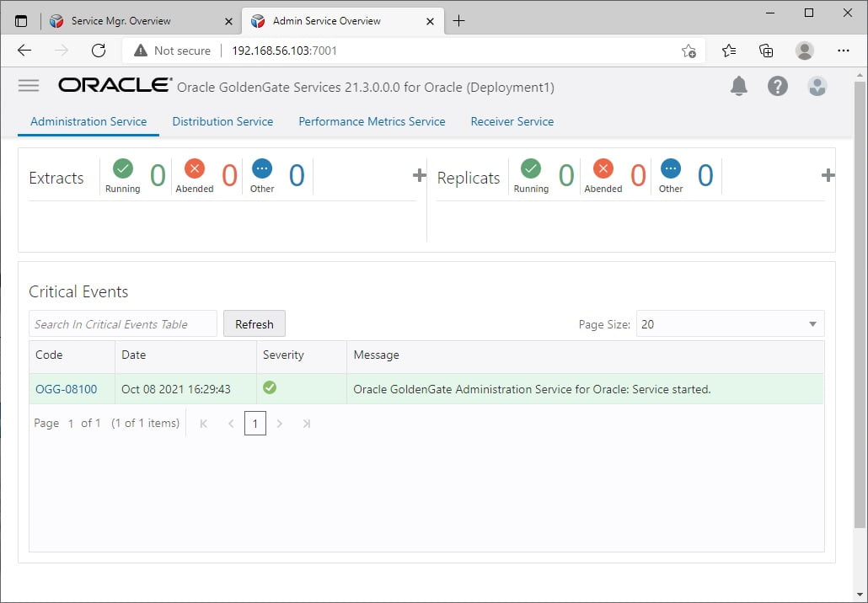Sort by the Code column header

point(72,356)
